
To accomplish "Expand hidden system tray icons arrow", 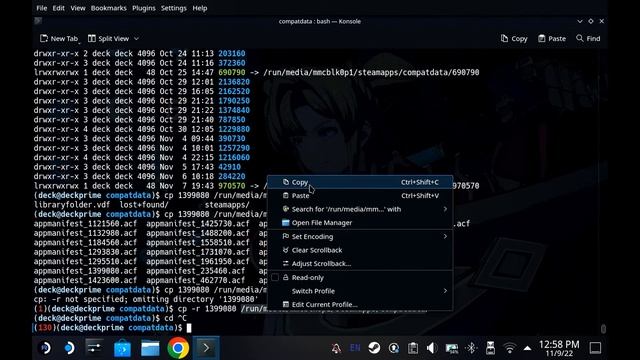I will [x=527, y=348].
